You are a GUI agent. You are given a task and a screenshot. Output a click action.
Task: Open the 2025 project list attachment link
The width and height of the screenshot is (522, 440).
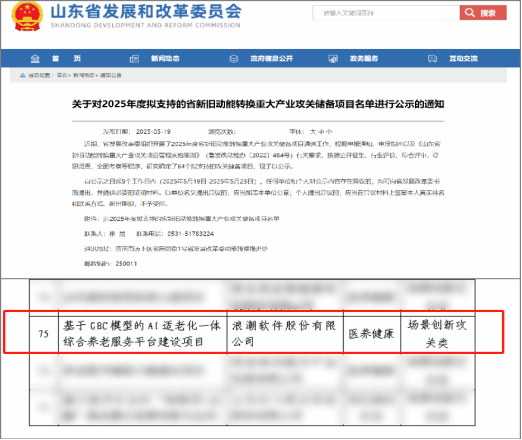194,219
